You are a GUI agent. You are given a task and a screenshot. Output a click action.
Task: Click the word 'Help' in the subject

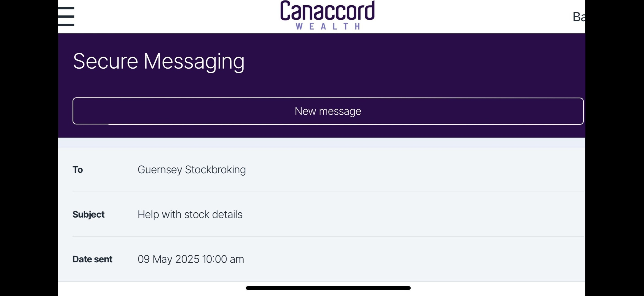[148, 214]
